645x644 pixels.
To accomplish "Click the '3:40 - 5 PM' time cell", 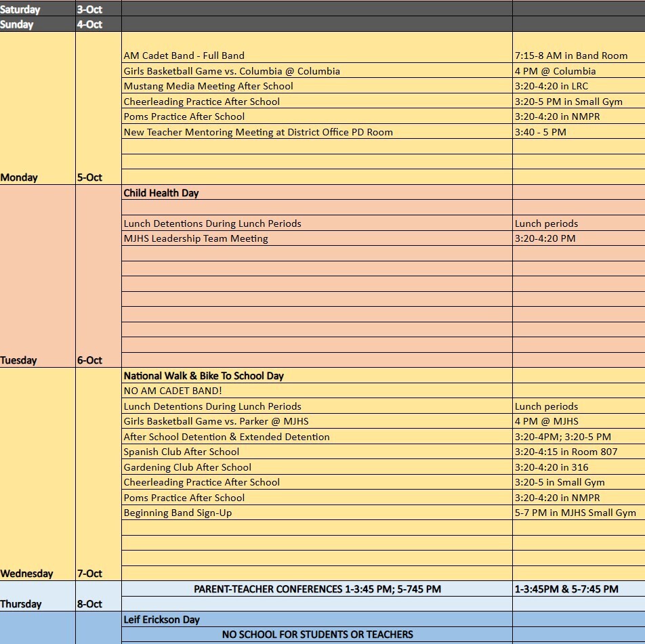I will tap(579, 131).
